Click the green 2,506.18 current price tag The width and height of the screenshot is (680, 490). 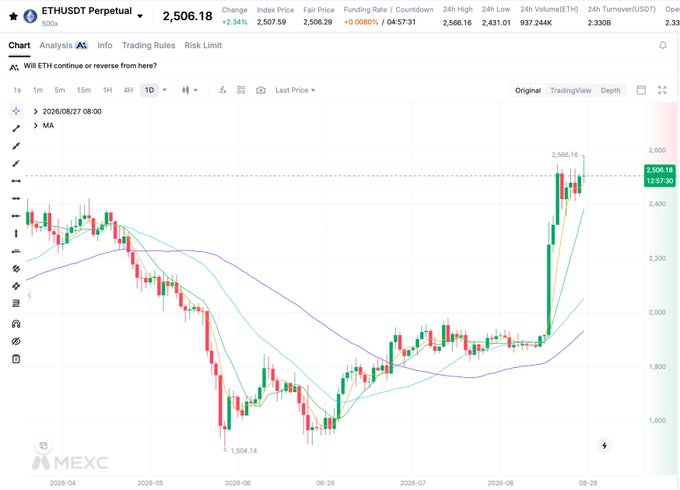click(660, 175)
